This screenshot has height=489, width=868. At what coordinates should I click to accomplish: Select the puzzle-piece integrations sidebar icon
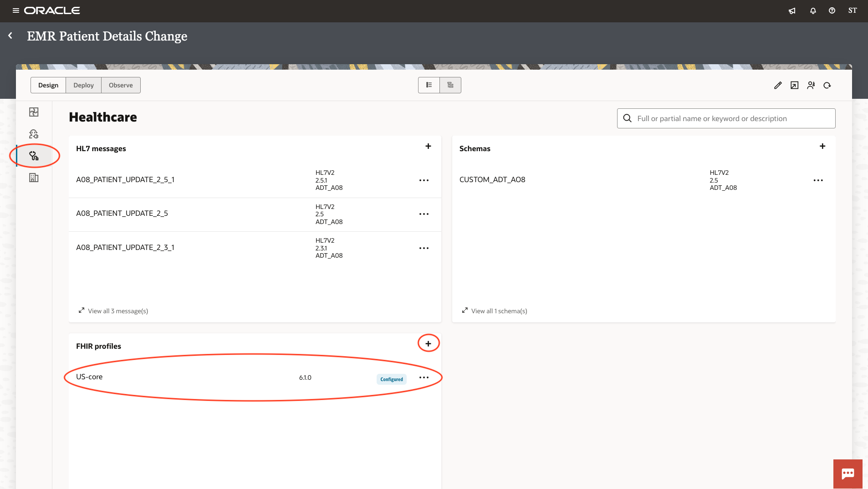(34, 112)
